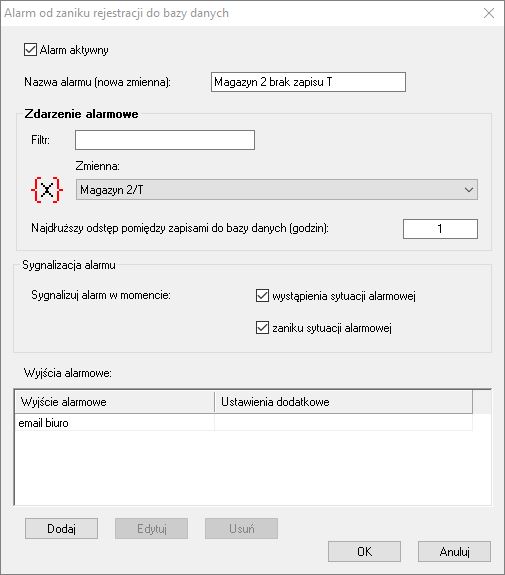Uncheck zaniku sytuacji alarmowej option

262,327
